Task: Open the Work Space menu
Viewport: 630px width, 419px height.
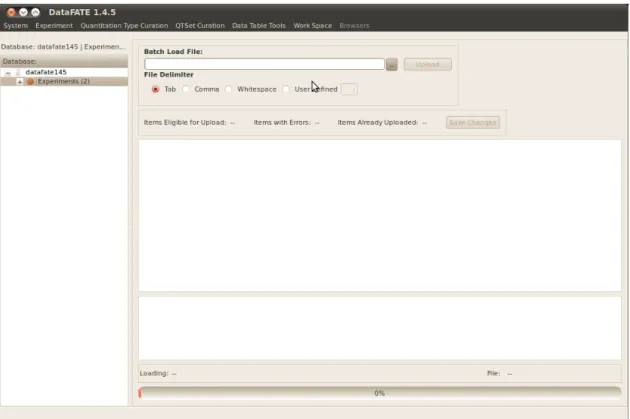Action: tap(313, 25)
